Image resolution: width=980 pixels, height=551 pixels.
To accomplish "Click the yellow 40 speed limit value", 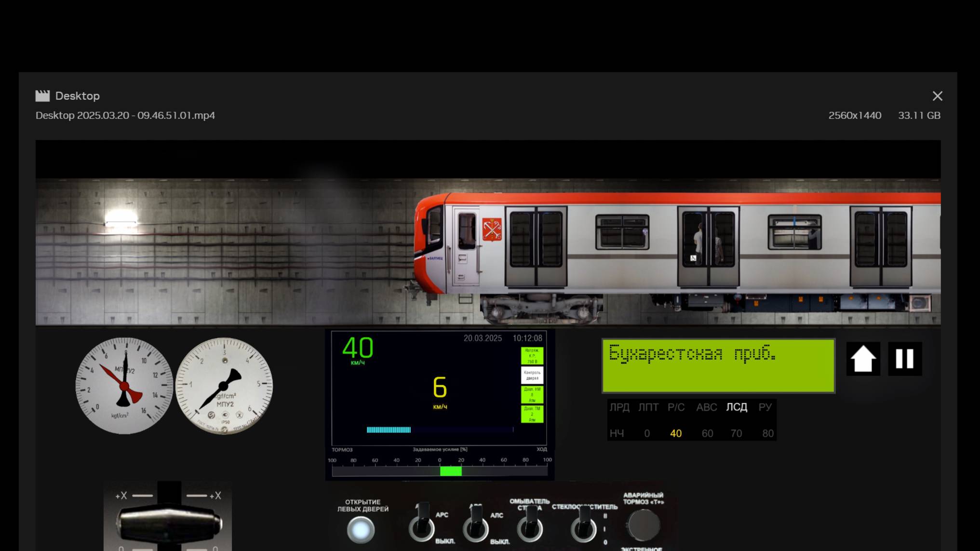I will [x=675, y=433].
